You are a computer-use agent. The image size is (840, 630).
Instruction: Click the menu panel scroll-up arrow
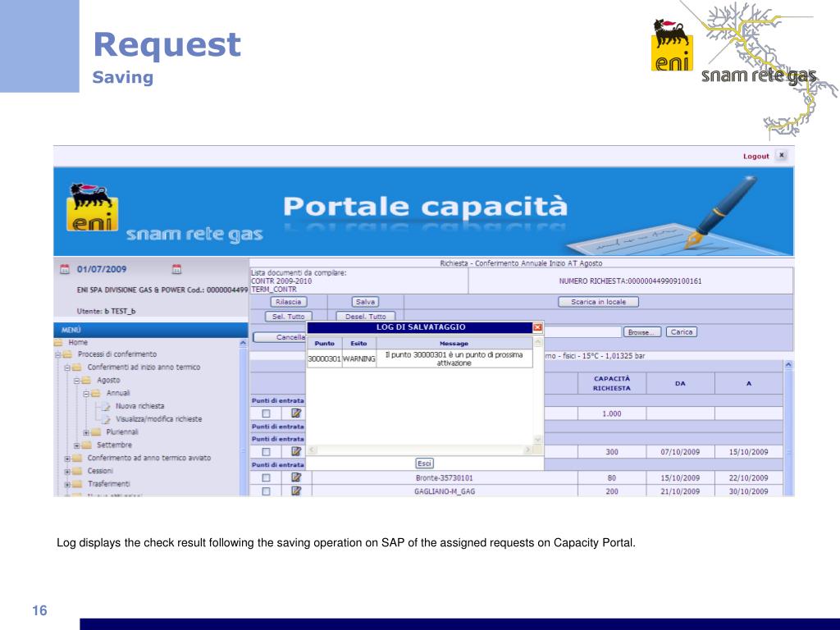click(x=243, y=343)
